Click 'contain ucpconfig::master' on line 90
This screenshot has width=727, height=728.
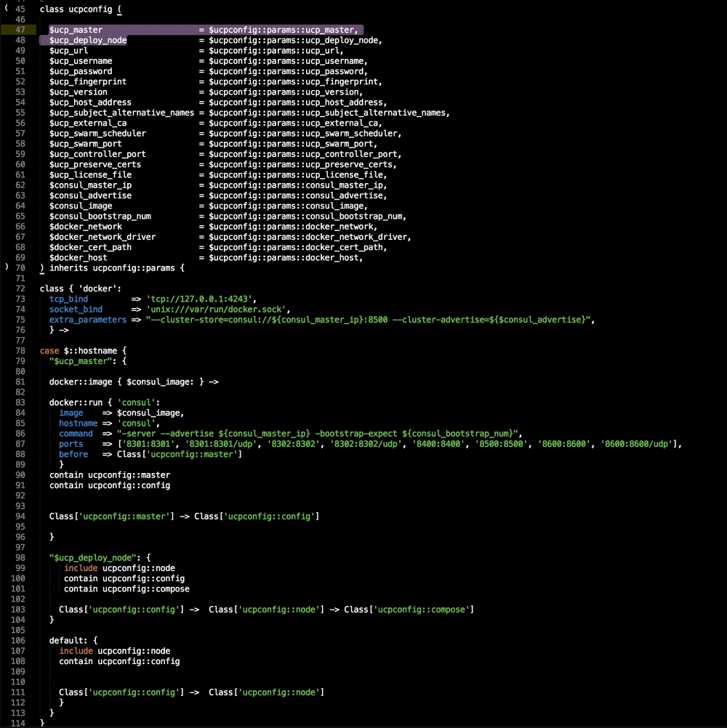[110, 474]
